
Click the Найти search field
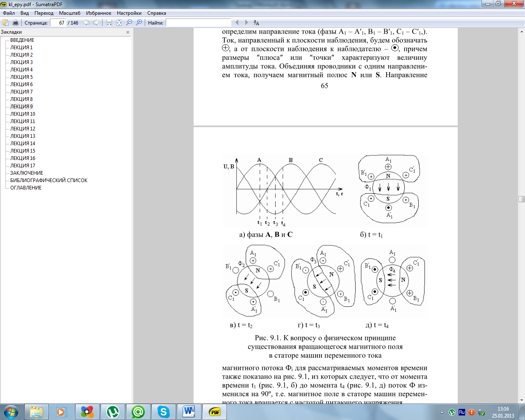click(199, 23)
